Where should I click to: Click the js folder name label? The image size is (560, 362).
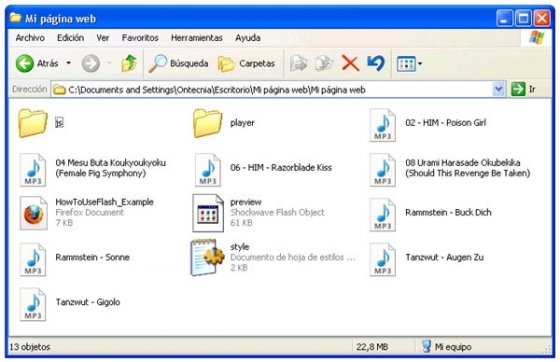(x=59, y=123)
